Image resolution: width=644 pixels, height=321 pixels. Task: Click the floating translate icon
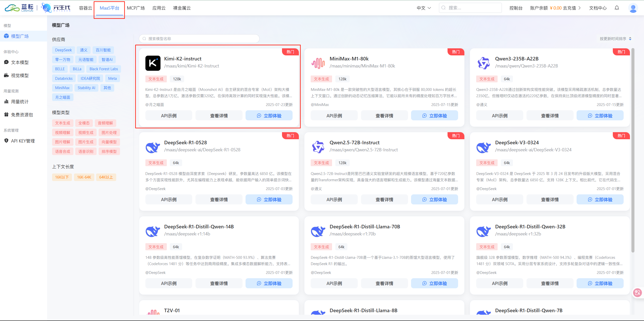click(637, 293)
